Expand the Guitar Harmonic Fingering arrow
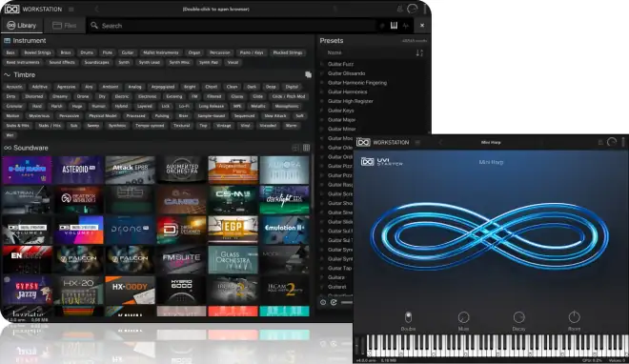The width and height of the screenshot is (629, 364). [x=322, y=83]
